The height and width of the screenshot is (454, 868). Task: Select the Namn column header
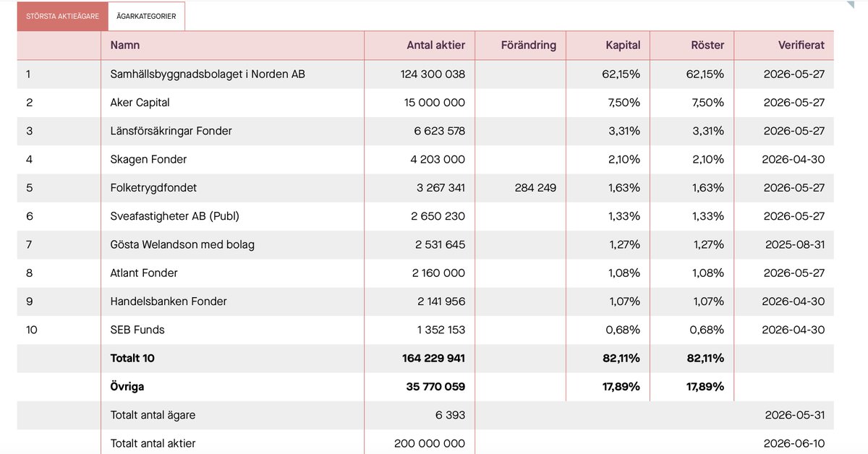click(x=125, y=45)
